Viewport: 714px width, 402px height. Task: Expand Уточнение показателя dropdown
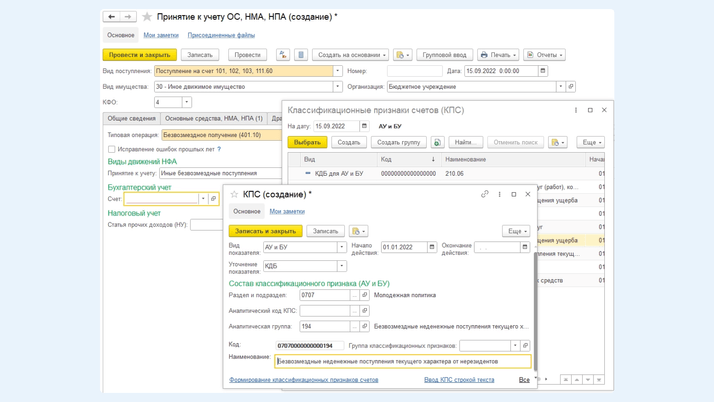coord(341,266)
